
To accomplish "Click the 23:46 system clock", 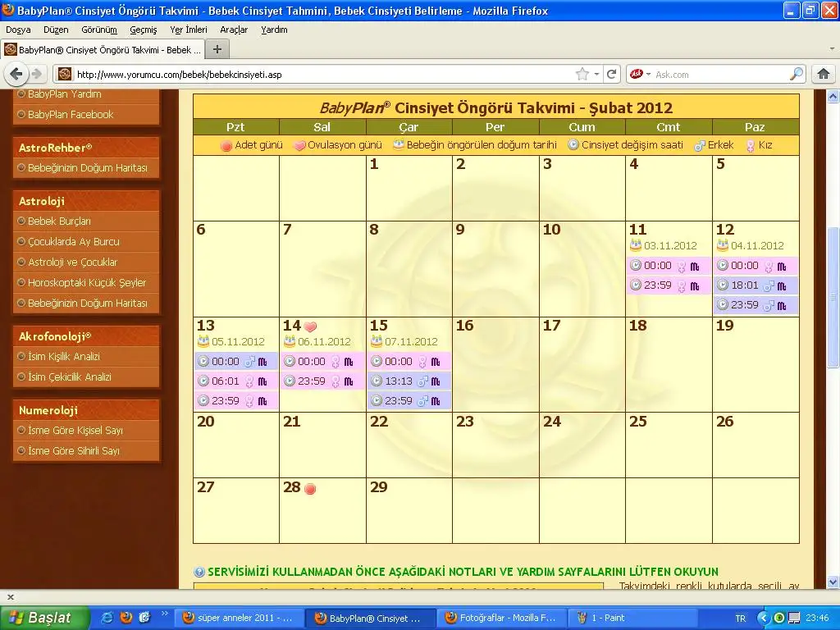I will pyautogui.click(x=816, y=619).
